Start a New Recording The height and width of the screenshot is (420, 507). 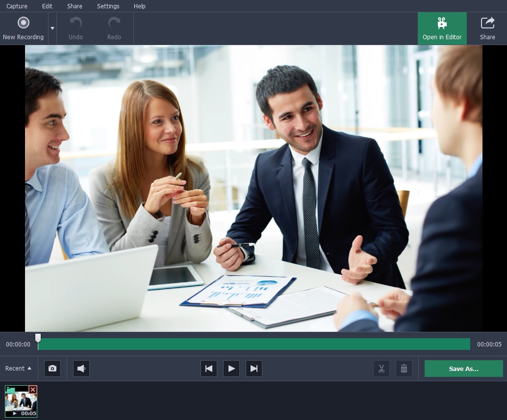(x=24, y=28)
